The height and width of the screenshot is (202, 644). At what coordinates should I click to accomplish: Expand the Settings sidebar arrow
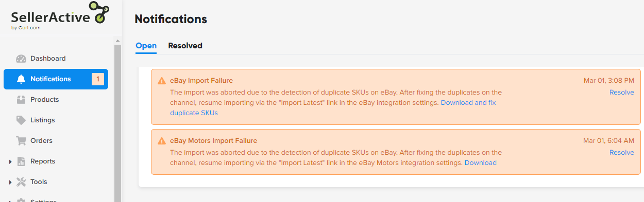tap(10, 201)
